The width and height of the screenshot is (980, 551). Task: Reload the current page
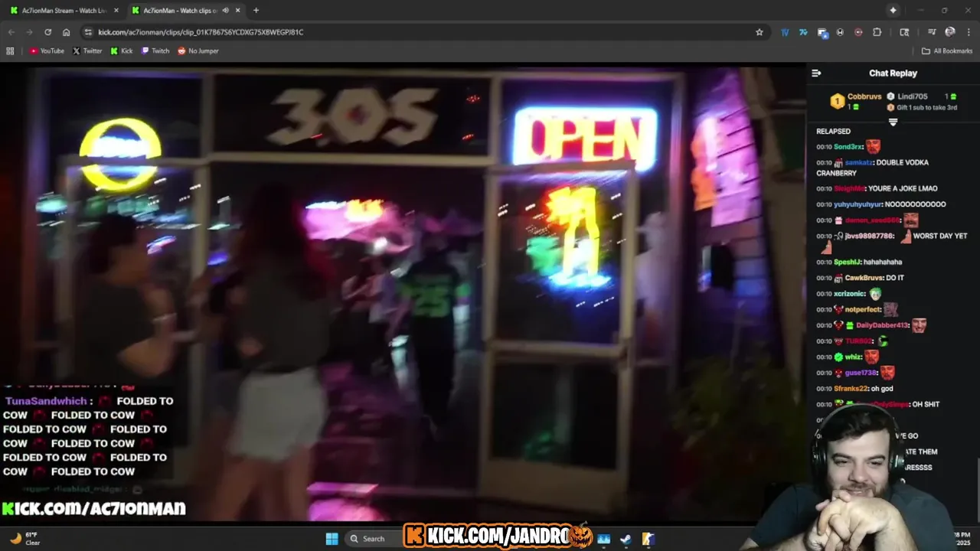click(47, 32)
